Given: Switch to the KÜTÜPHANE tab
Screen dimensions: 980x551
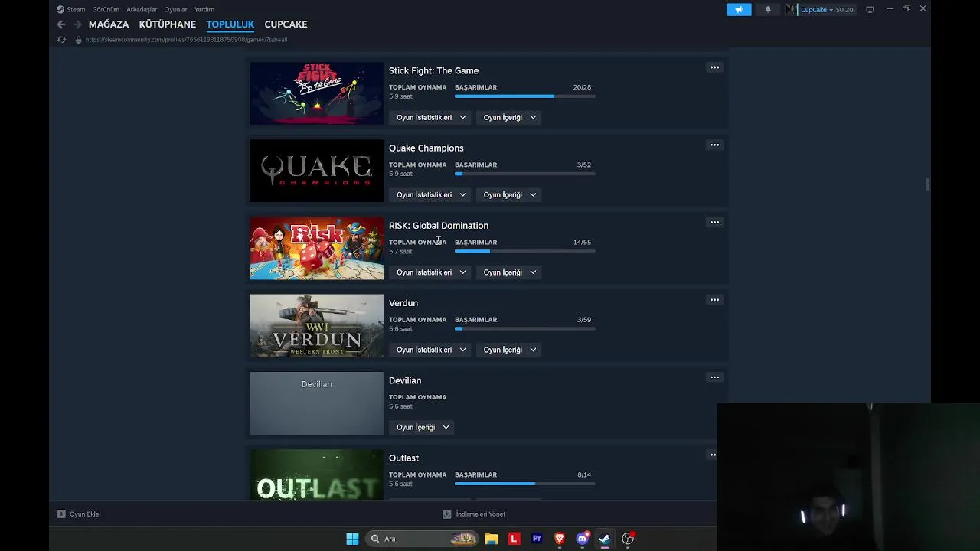Looking at the screenshot, I should [168, 24].
